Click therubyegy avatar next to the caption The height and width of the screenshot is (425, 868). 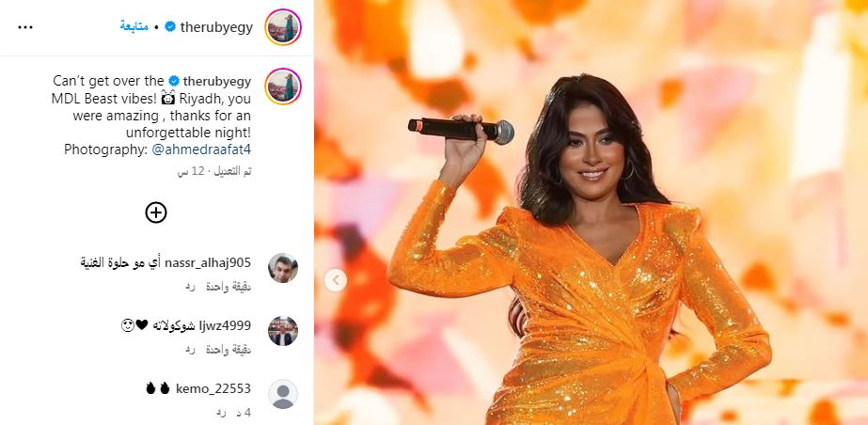point(283,87)
